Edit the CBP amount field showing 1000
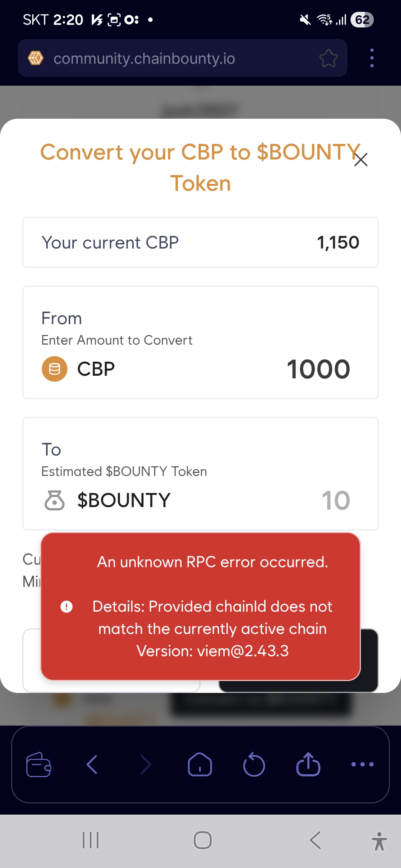The image size is (401, 868). click(x=318, y=369)
